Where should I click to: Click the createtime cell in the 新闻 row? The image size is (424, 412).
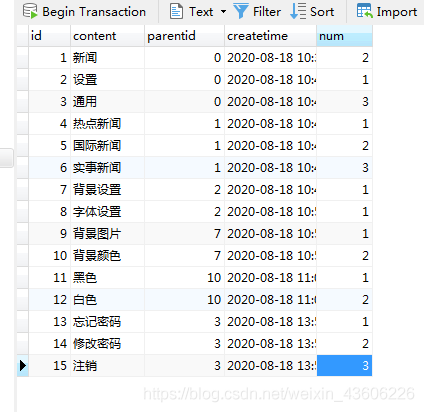coord(270,58)
